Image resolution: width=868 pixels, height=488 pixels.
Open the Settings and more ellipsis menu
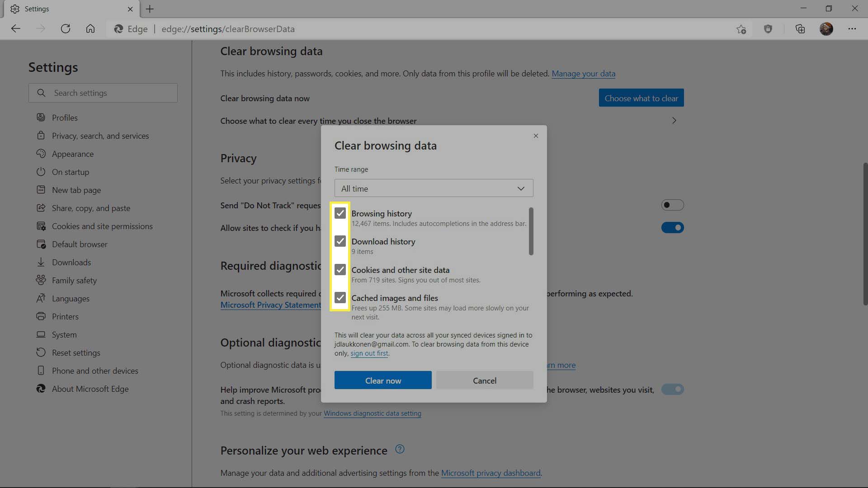[x=852, y=29]
